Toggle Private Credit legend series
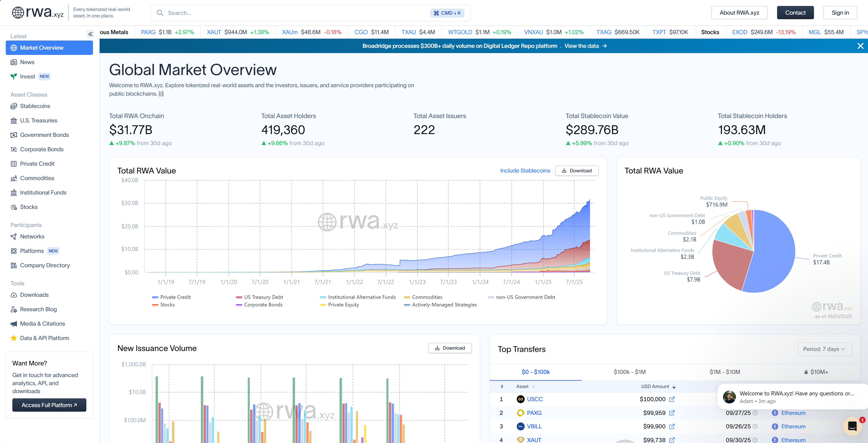Screen dimensions: 868x443 click(x=175, y=297)
